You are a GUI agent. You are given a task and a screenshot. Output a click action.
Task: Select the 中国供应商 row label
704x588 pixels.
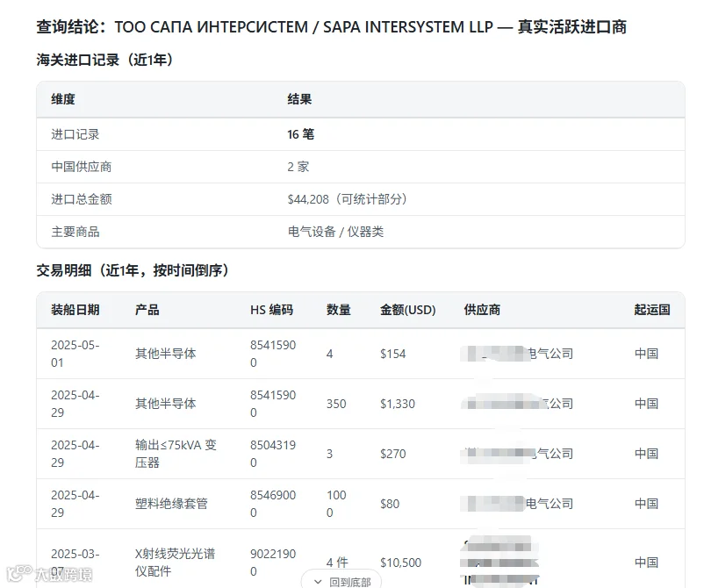point(82,167)
